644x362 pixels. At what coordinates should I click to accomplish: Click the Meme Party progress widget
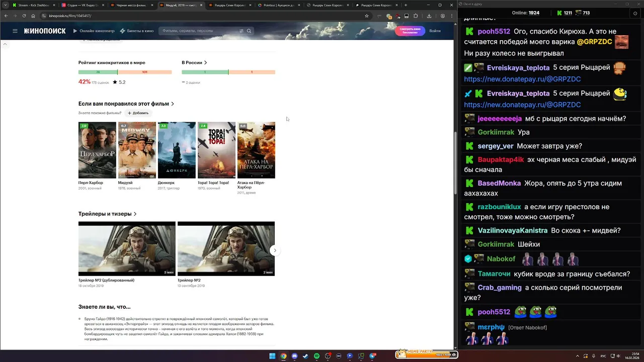[426, 354]
